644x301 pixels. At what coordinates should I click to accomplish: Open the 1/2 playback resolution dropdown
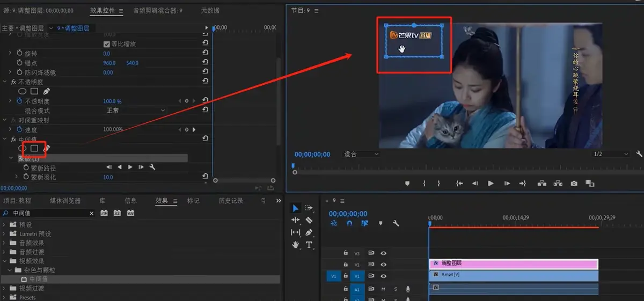pos(611,155)
